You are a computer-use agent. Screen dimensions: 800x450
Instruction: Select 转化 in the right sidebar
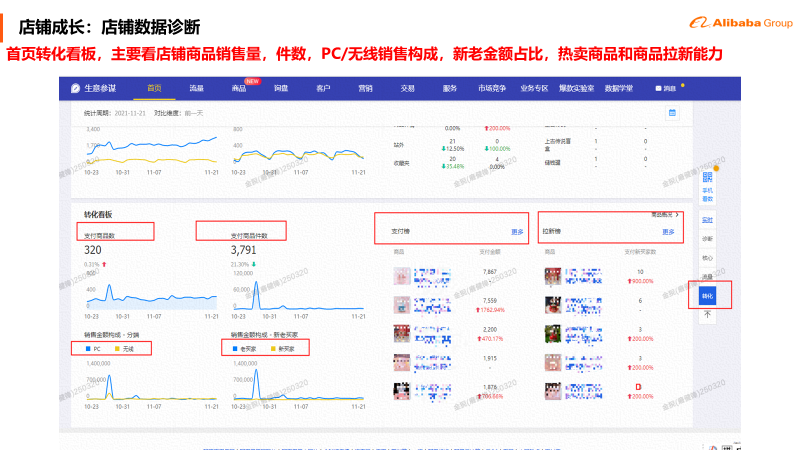point(707,295)
